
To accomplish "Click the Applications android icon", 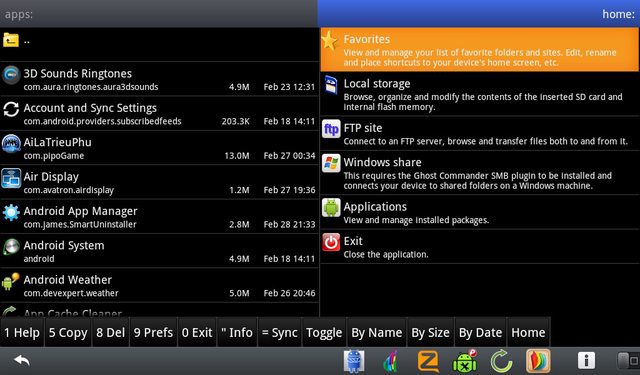I will point(331,208).
